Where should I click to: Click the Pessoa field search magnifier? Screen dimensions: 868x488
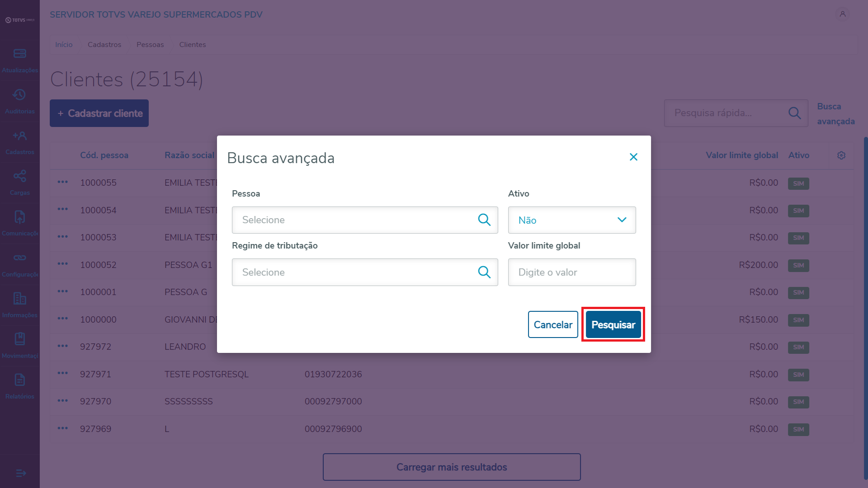coord(484,220)
